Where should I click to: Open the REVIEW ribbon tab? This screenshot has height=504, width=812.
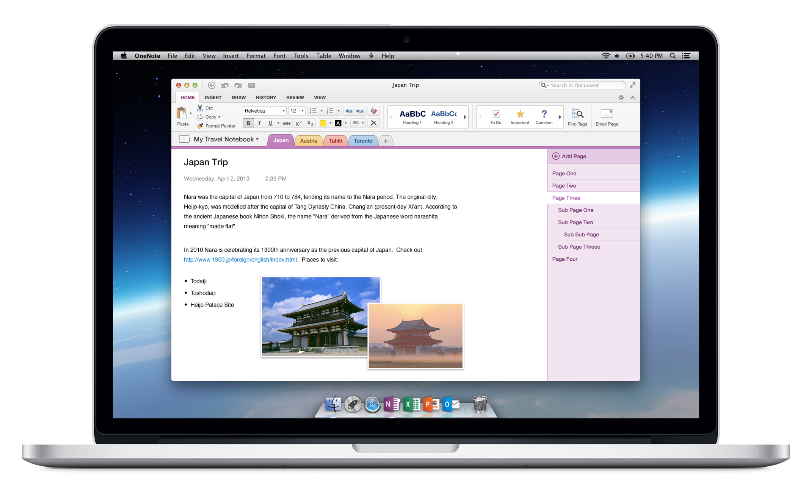point(295,97)
